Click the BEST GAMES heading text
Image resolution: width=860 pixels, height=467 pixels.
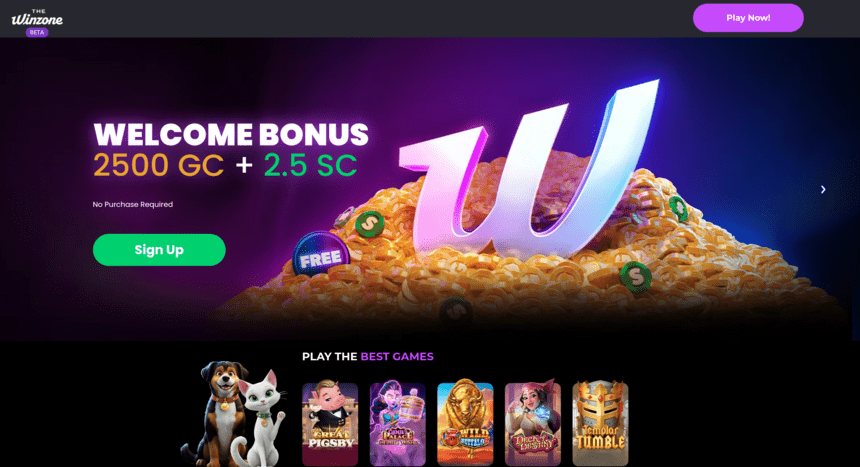pos(397,357)
